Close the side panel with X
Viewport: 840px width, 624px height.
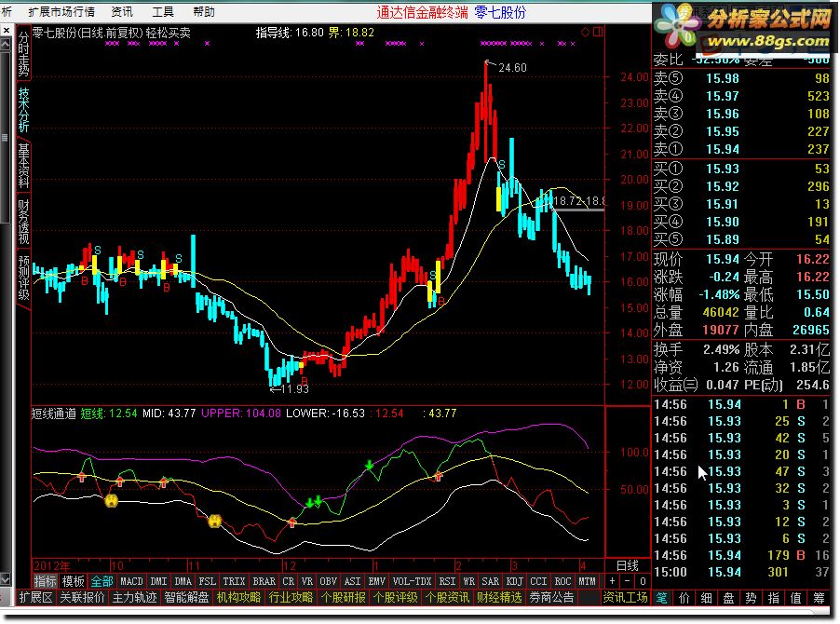(x=6, y=31)
